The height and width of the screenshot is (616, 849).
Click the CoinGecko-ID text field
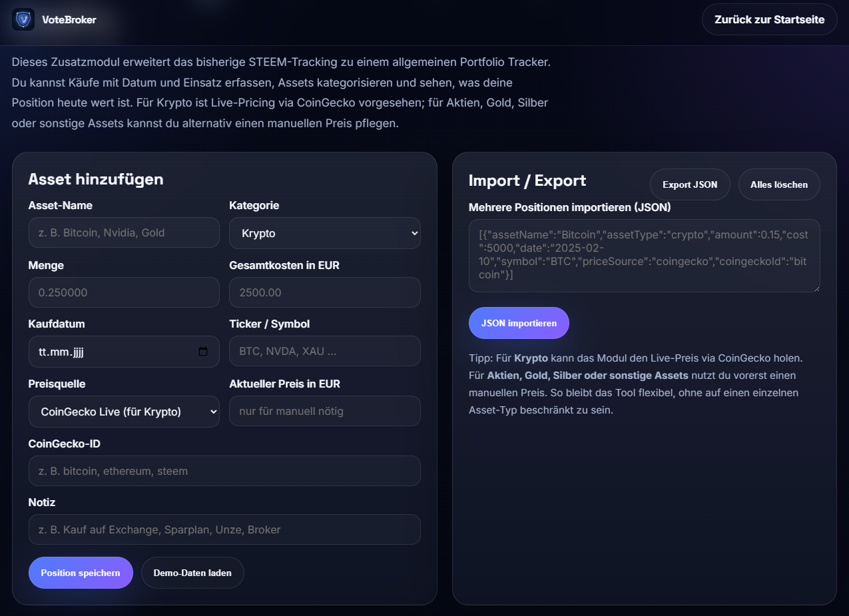coord(224,471)
